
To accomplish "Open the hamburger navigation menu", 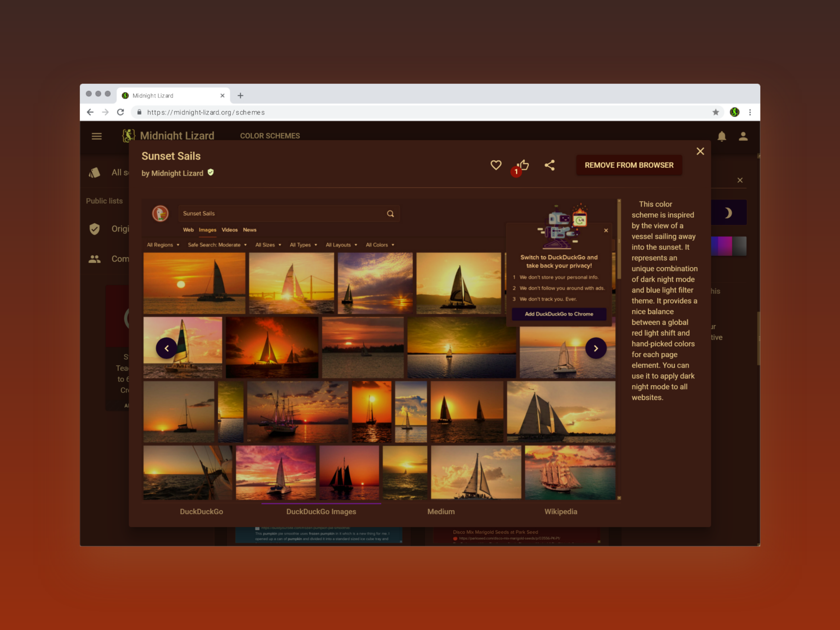I will pos(96,136).
